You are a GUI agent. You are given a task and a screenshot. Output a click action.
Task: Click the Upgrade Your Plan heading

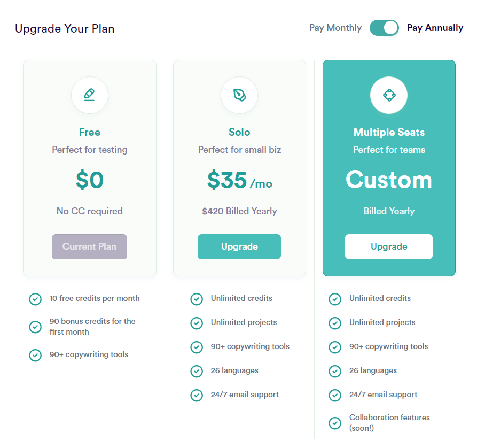coord(65,28)
